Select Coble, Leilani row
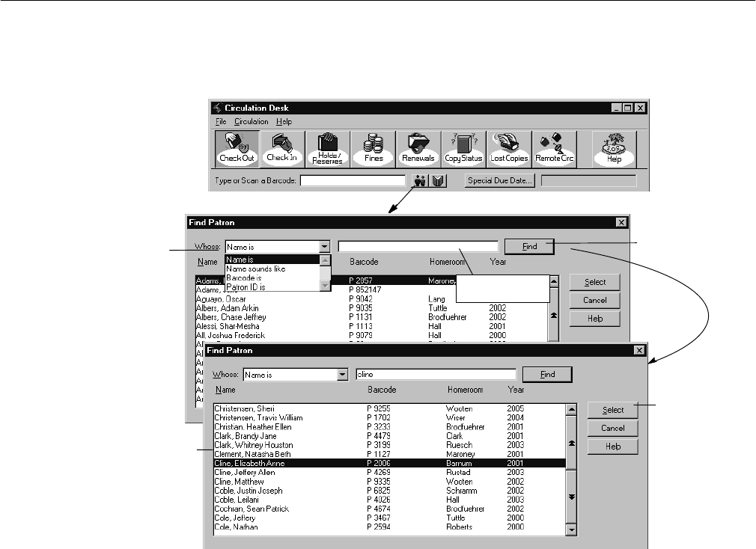The width and height of the screenshot is (756, 549). click(389, 500)
